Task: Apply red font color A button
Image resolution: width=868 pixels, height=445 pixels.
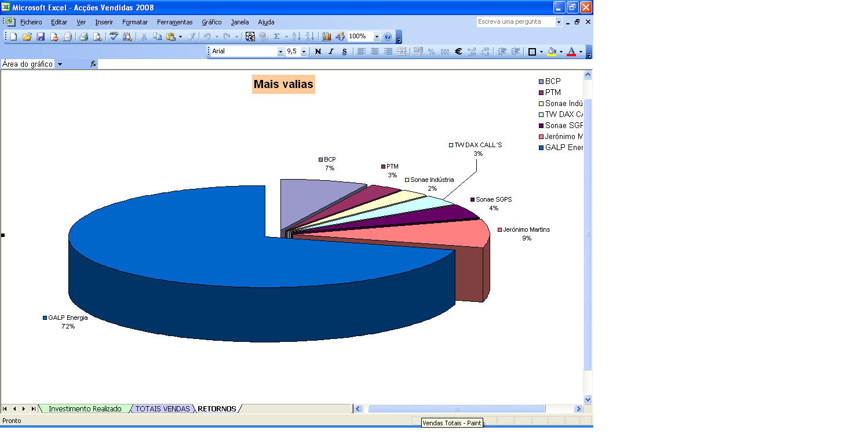Action: (571, 52)
